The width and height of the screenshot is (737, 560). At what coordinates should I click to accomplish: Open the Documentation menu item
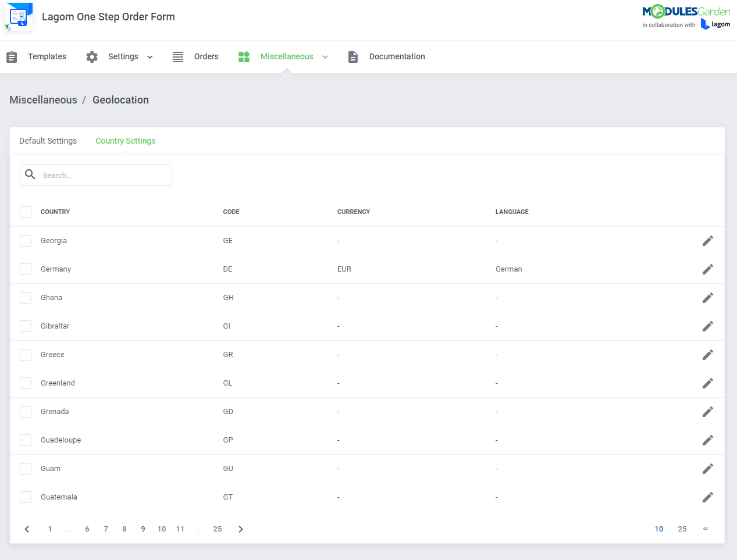[397, 57]
